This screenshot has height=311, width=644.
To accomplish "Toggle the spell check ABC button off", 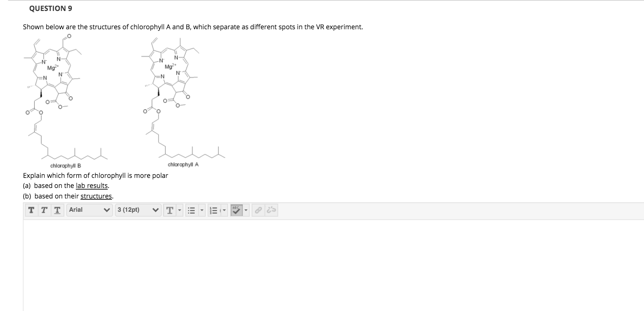I will 237,210.
